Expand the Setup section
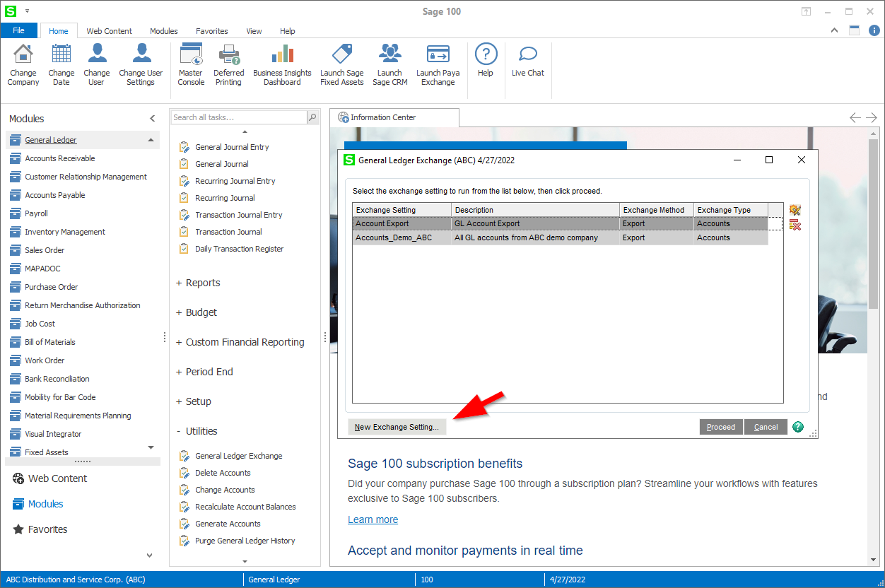 coord(193,401)
